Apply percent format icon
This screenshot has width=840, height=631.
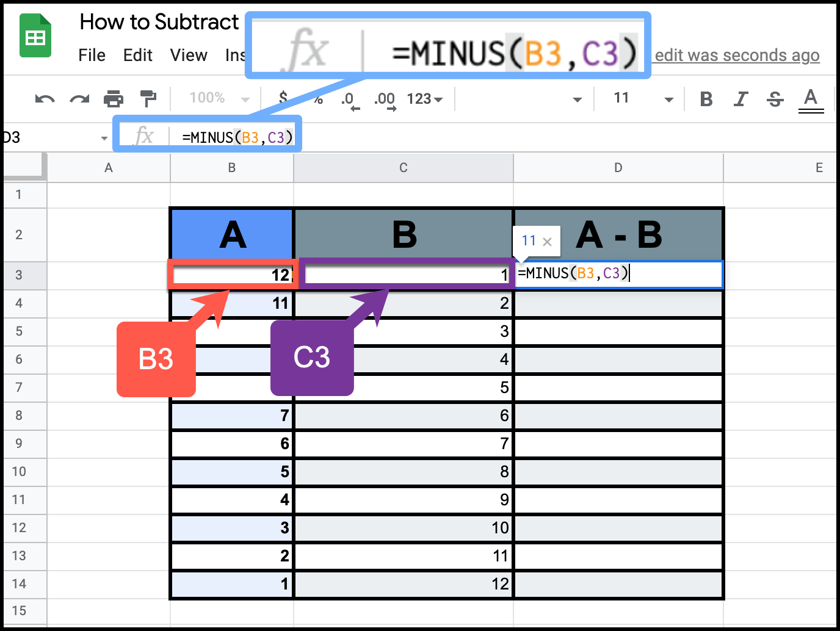pos(317,98)
